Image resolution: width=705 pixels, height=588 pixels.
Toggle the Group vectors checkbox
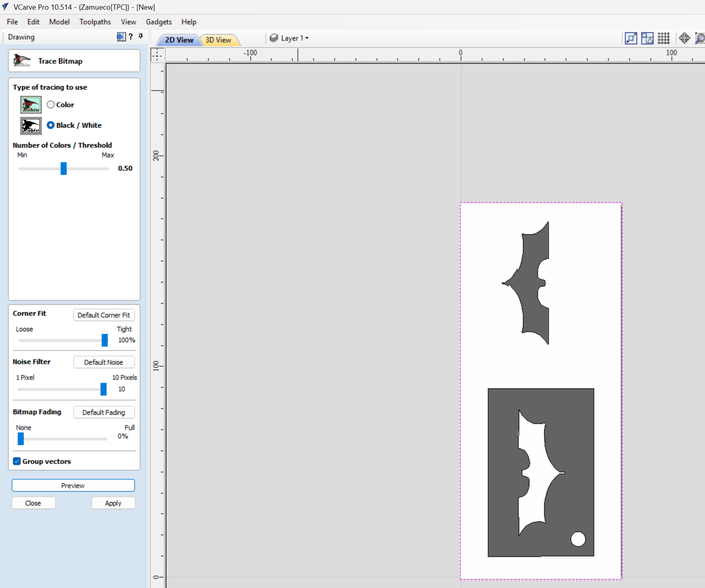pos(17,461)
